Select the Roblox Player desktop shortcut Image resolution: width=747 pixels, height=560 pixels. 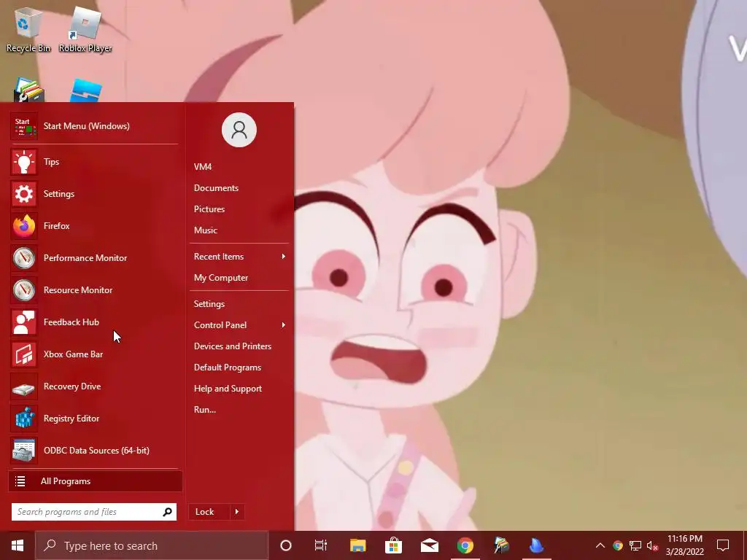(85, 28)
